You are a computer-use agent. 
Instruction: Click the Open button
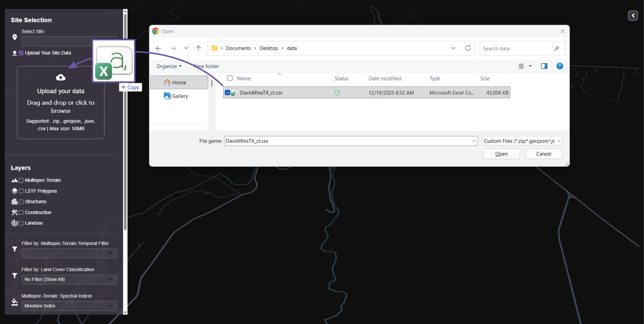501,154
